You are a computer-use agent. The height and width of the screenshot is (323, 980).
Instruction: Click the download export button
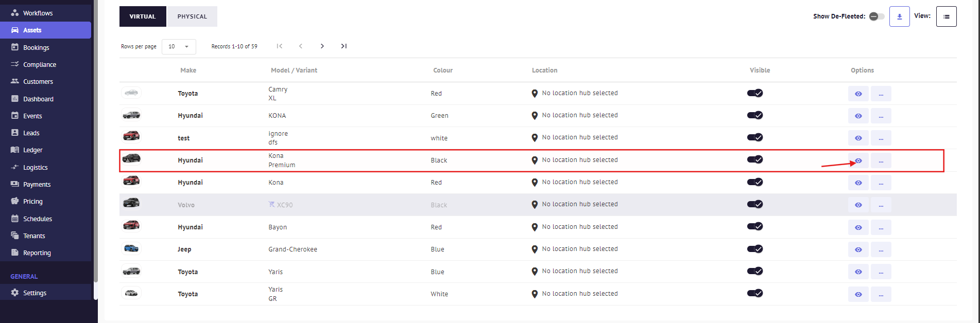[900, 16]
